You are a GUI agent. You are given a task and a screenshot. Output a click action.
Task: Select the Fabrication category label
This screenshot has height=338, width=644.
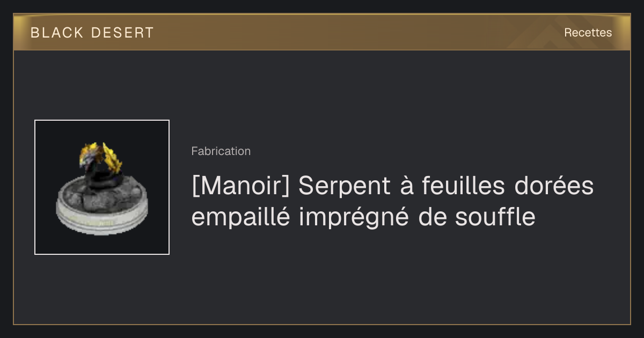point(221,151)
